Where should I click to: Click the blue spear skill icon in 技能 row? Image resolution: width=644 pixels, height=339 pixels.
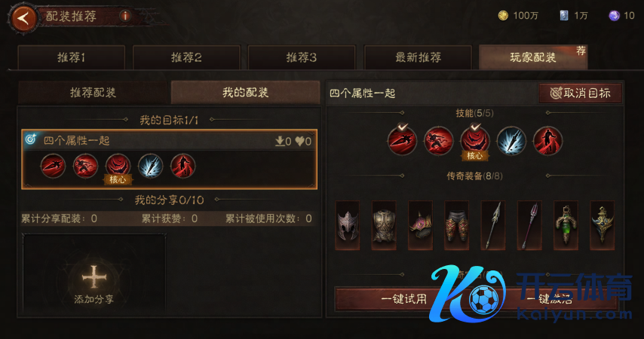pos(511,141)
